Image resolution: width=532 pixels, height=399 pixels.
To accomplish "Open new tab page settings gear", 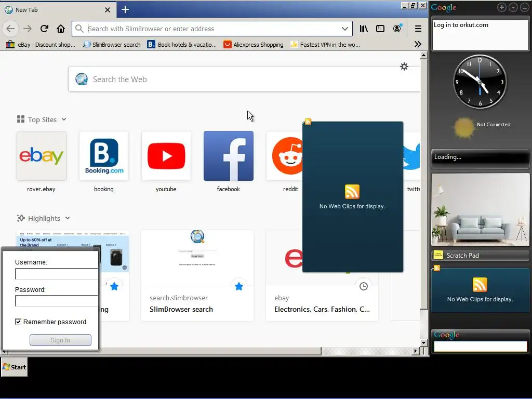I will pos(404,66).
